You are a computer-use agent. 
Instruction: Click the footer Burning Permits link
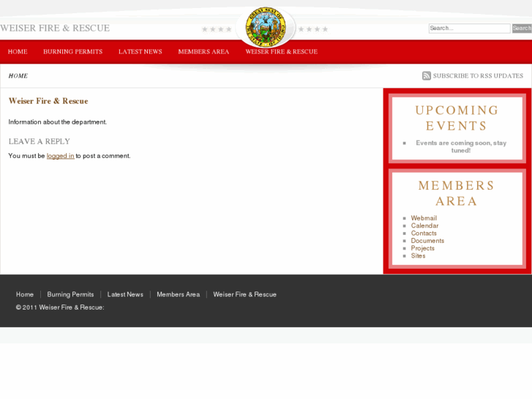coord(70,294)
